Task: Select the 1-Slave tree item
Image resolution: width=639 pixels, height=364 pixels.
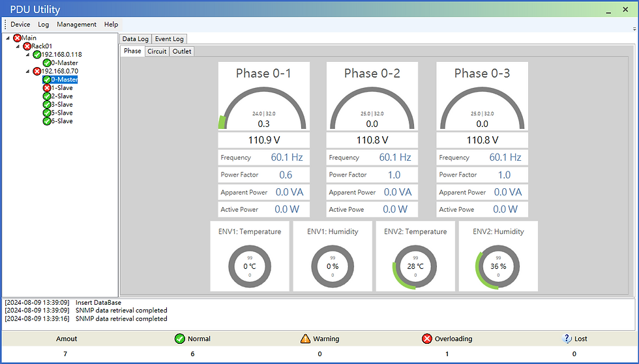Action: (x=62, y=88)
